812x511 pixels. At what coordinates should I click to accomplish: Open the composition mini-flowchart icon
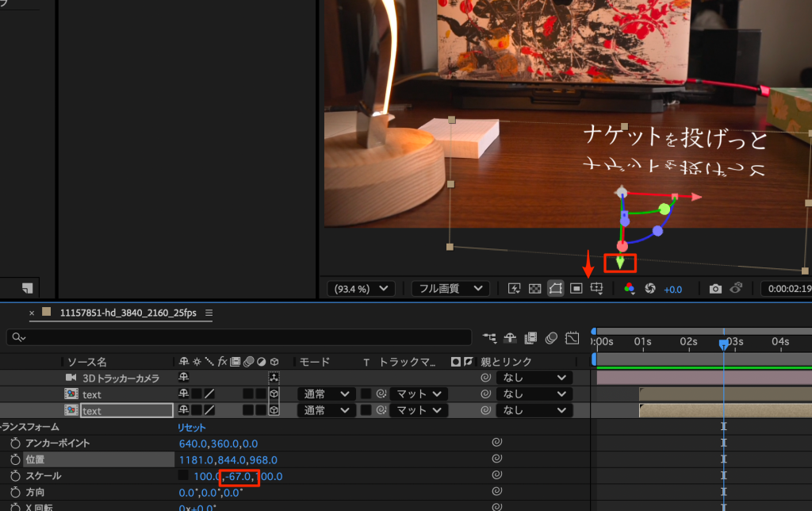490,338
